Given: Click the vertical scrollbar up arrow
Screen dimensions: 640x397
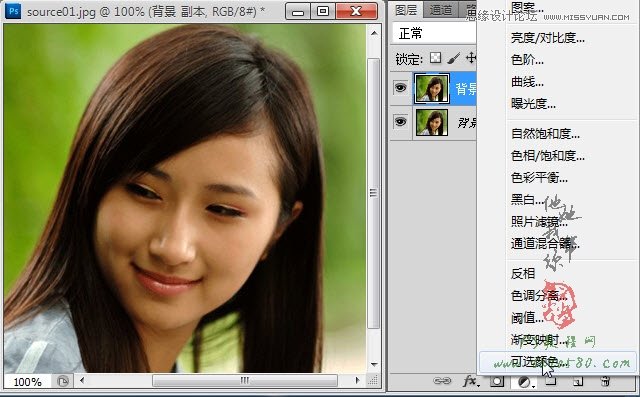Looking at the screenshot, I should pos(374,33).
